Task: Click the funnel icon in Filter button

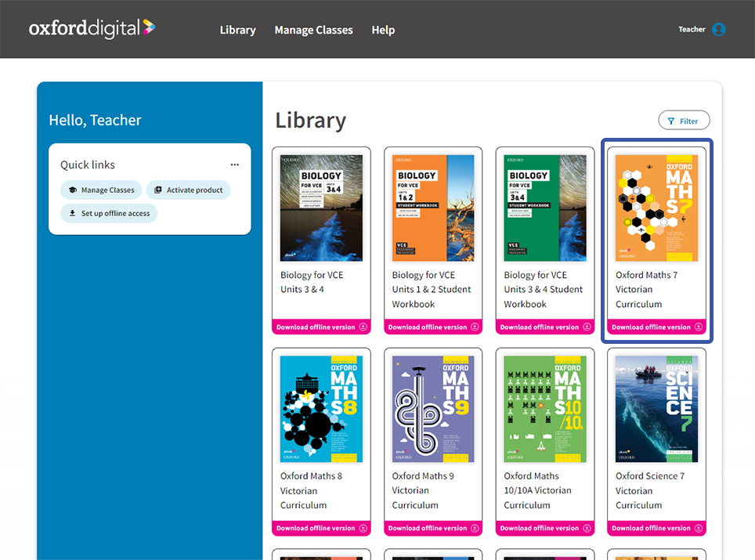Action: click(x=671, y=121)
